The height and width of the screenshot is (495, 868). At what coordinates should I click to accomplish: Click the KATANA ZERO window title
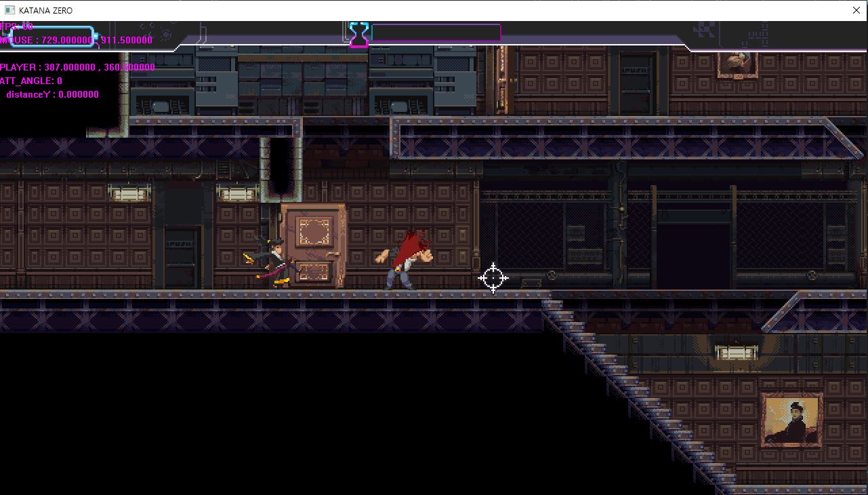pyautogui.click(x=46, y=10)
